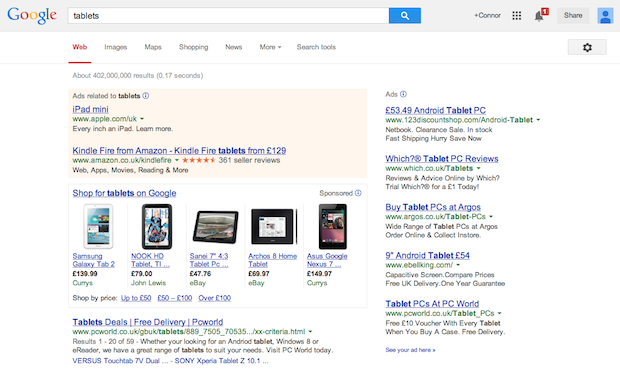Open 'Archos 8 Home Tablet' title link

coord(272,260)
